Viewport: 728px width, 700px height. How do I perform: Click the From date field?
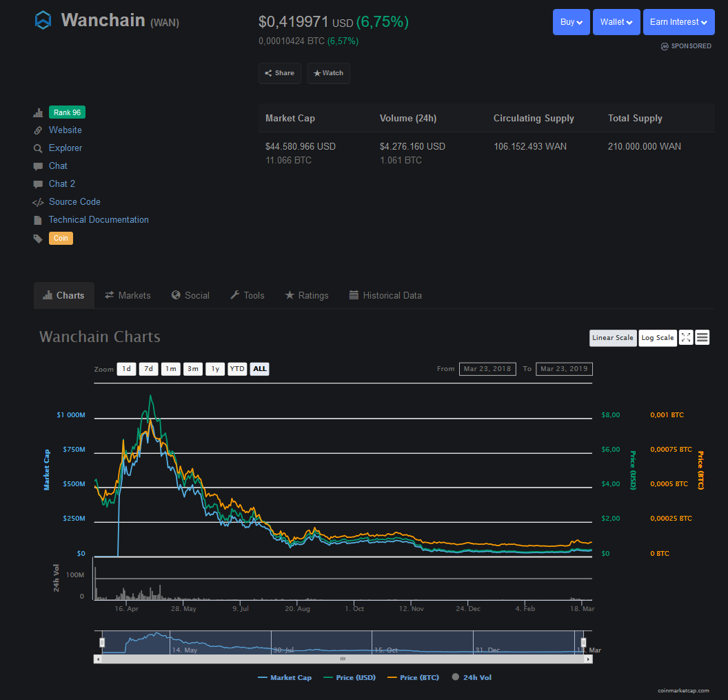pyautogui.click(x=487, y=369)
